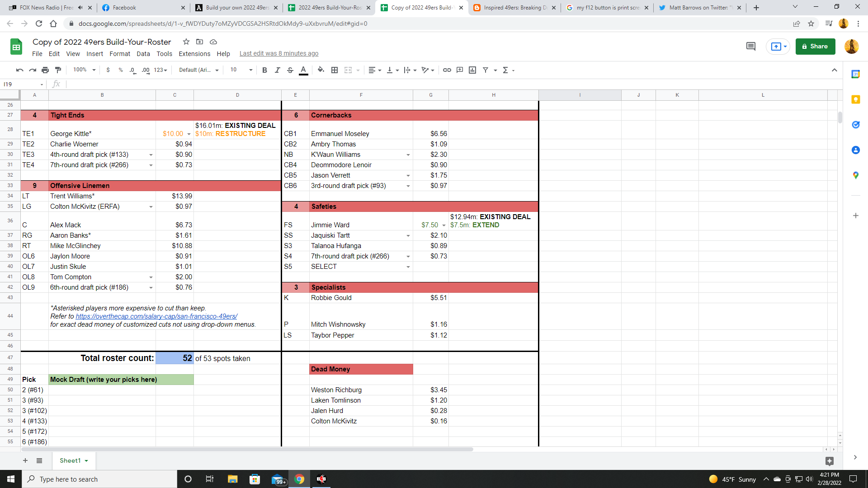
Task: Open the zoom 100% dropdown
Action: pos(85,70)
